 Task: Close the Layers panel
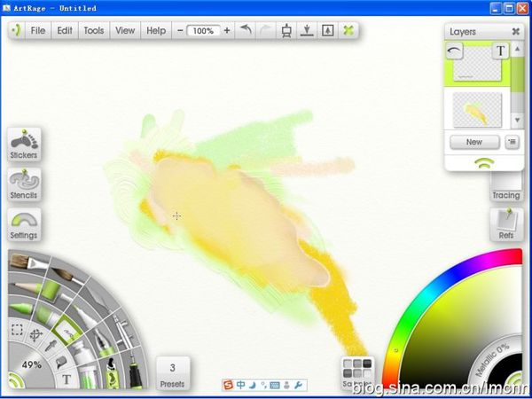coord(516,32)
